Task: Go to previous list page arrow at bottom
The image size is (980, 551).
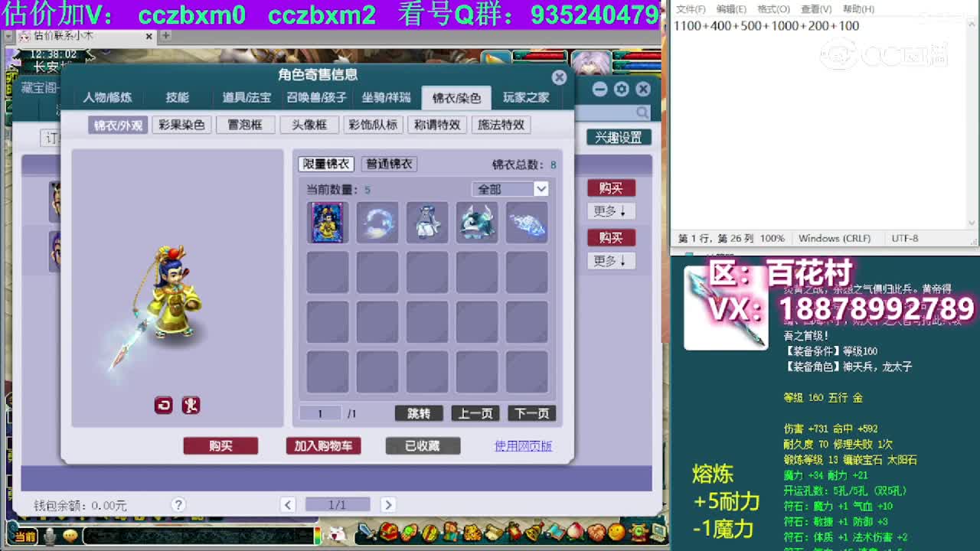Action: [x=288, y=504]
